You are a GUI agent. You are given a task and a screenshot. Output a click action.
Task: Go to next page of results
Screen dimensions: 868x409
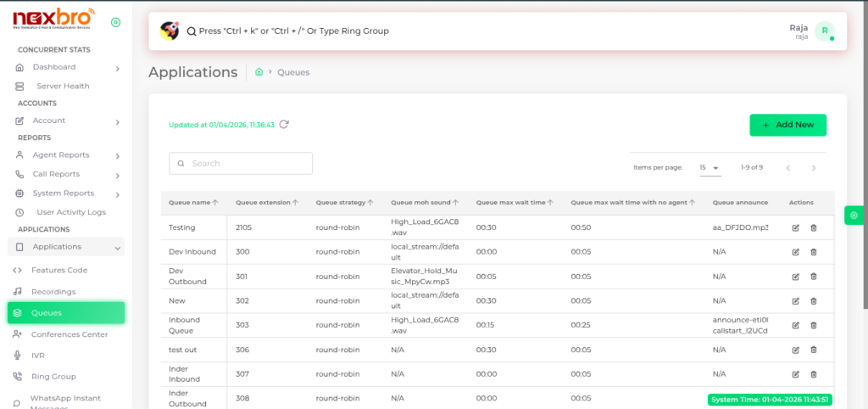click(x=814, y=168)
